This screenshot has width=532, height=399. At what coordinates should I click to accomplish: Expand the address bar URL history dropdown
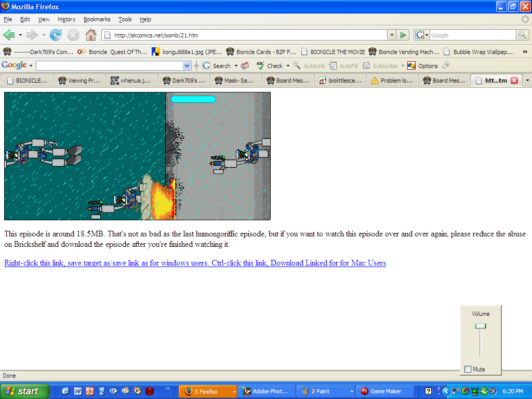point(392,35)
